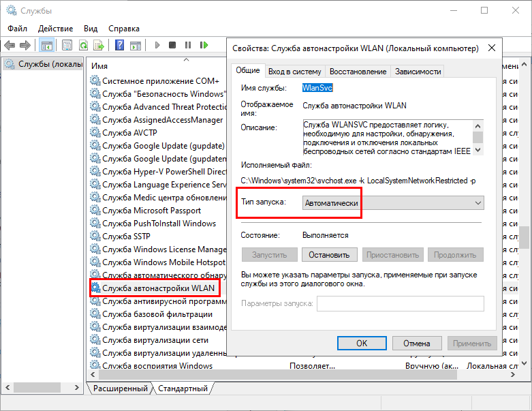Pause the service with the toolbar pause icon
The width and height of the screenshot is (532, 411).
pos(188,45)
